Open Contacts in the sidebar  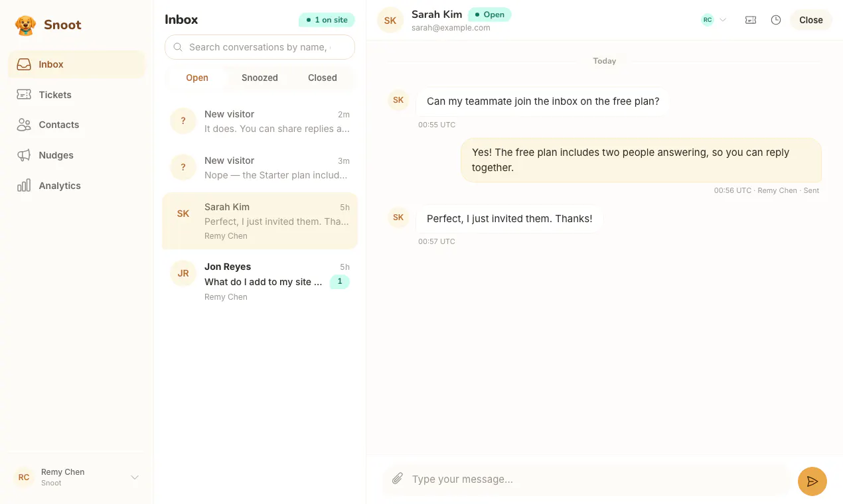pos(76,125)
